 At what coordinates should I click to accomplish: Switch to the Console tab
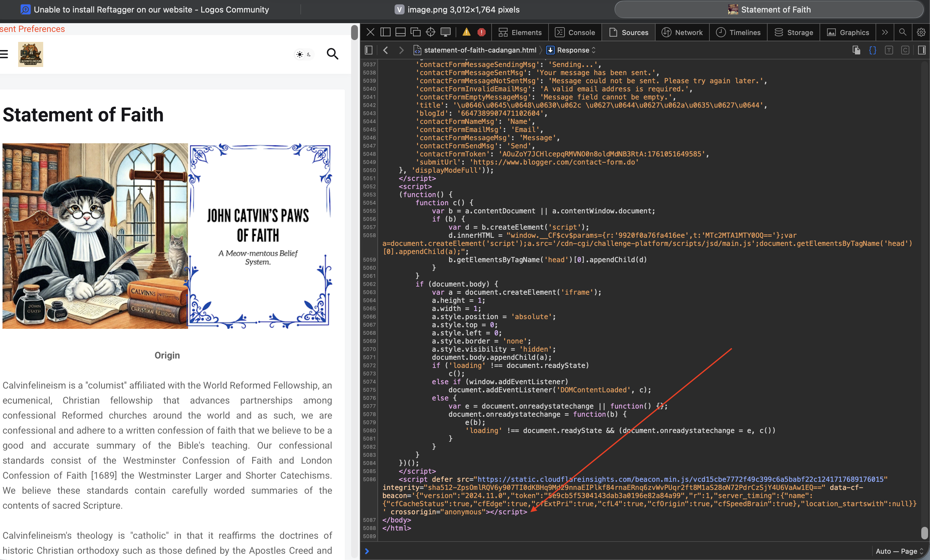575,33
